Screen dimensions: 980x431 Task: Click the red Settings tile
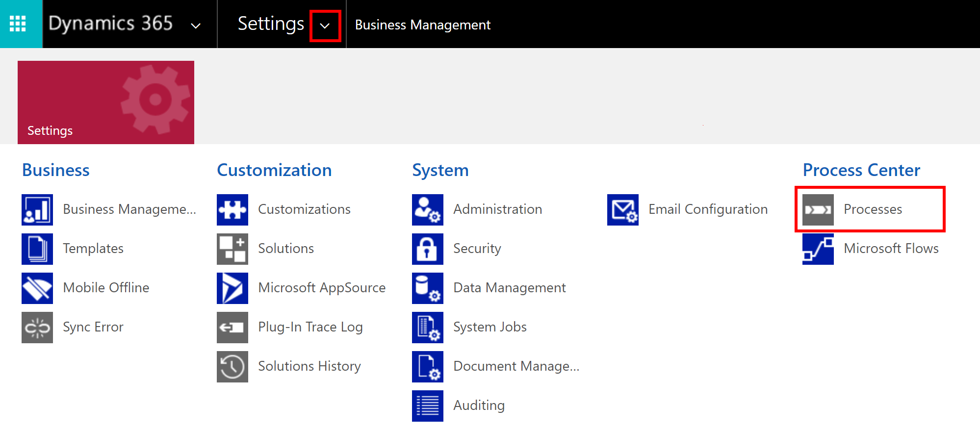coord(106,102)
